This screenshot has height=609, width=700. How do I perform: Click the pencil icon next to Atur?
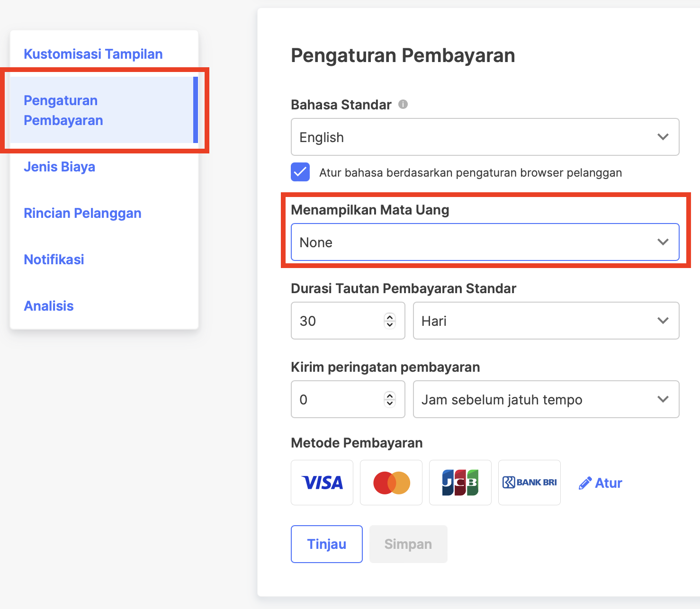(x=585, y=483)
